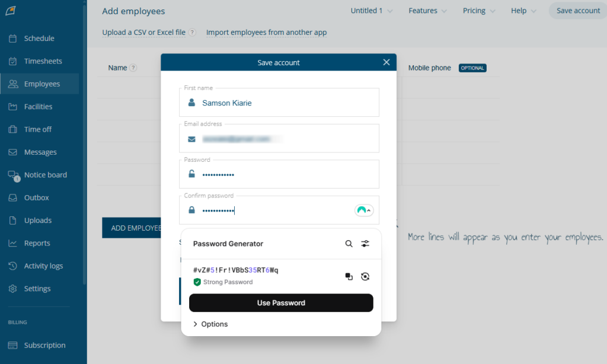Click the Use Password button

click(x=281, y=303)
